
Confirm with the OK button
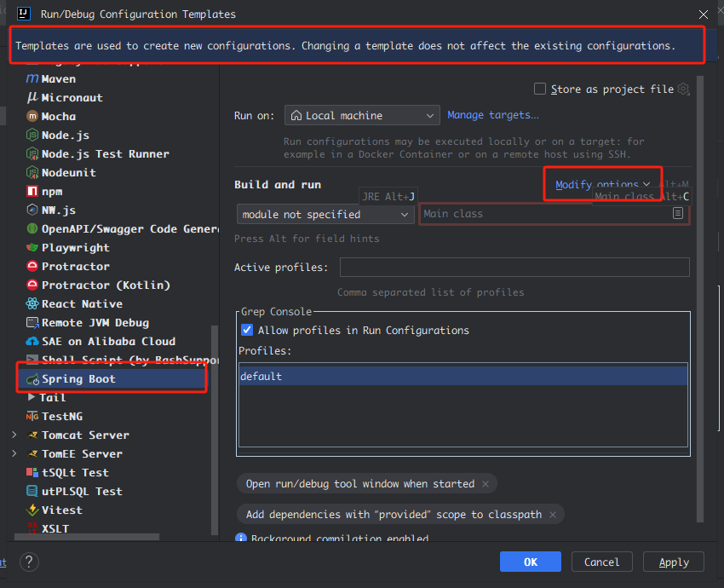point(530,562)
